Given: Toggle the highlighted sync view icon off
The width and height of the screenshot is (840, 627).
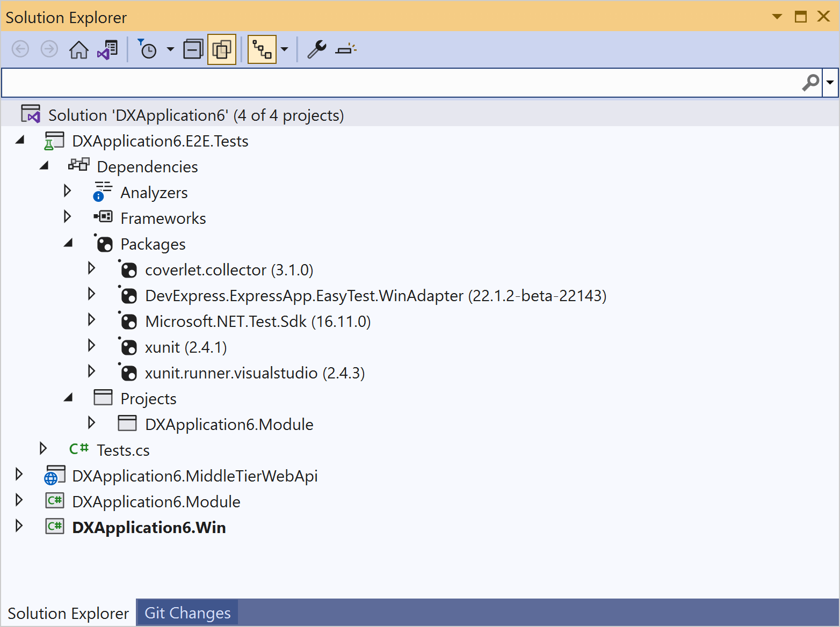Looking at the screenshot, I should pos(262,49).
